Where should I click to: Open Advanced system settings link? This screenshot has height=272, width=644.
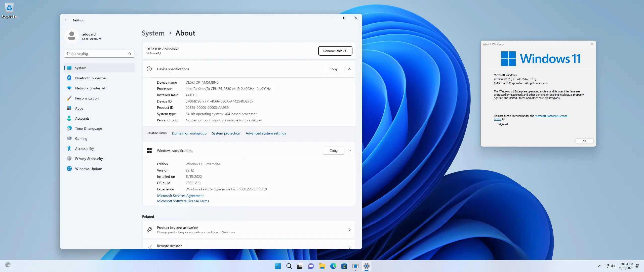click(x=266, y=133)
